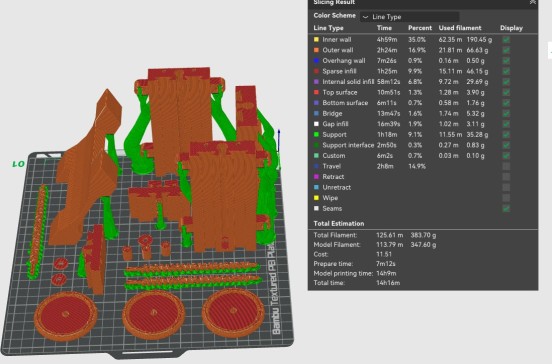This screenshot has width=552, height=364.
Task: Toggle Custom display checkbox
Action: (506, 156)
